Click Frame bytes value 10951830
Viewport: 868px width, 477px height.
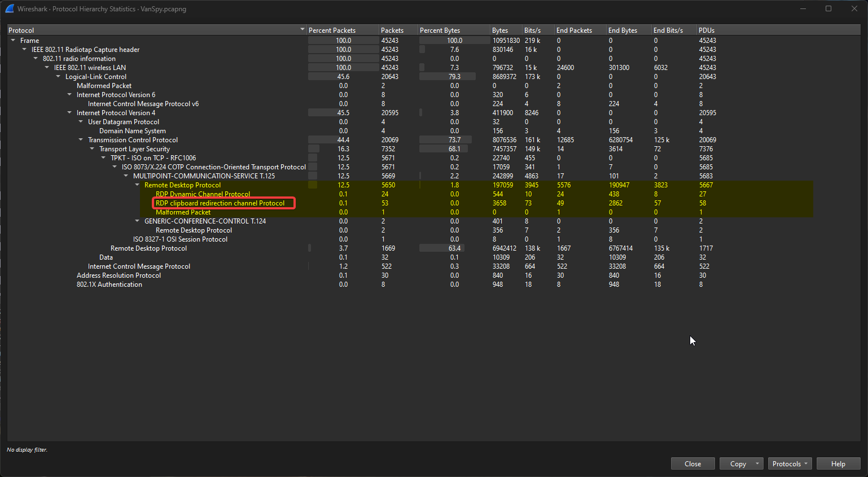[506, 41]
